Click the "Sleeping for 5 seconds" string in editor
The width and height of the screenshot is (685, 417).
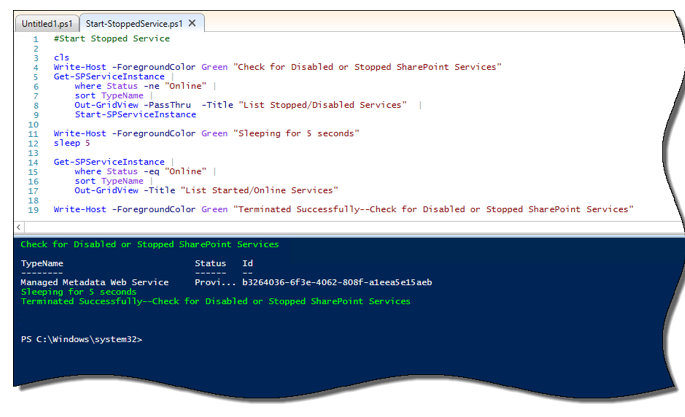[296, 133]
